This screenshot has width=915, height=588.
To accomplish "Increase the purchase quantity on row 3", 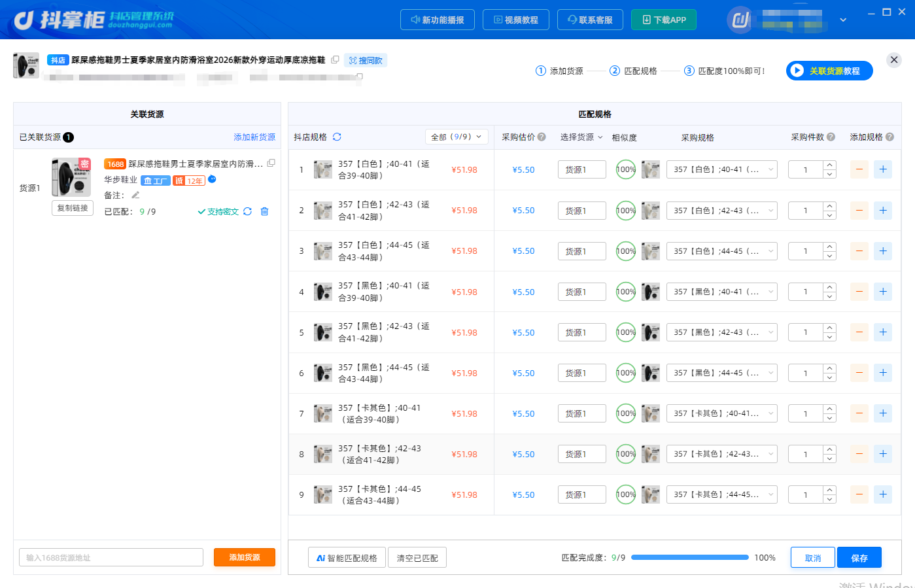I will click(829, 247).
